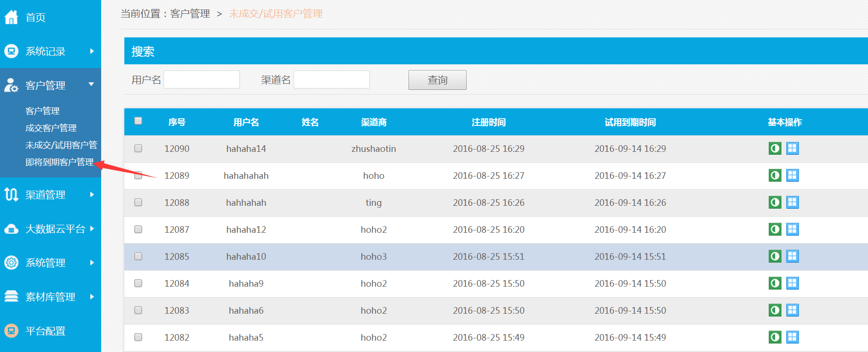
Task: Click the 平台配置 orange icon
Action: point(11,331)
